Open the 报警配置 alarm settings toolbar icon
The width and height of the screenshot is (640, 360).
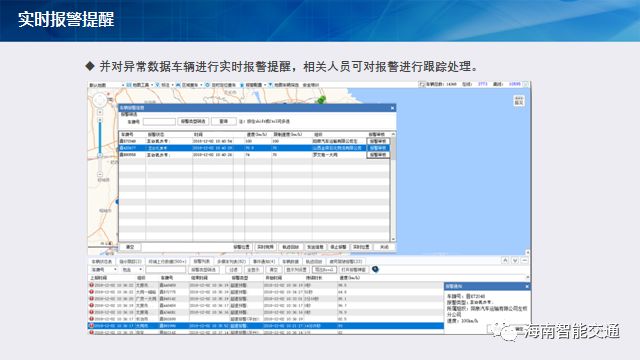242,85
